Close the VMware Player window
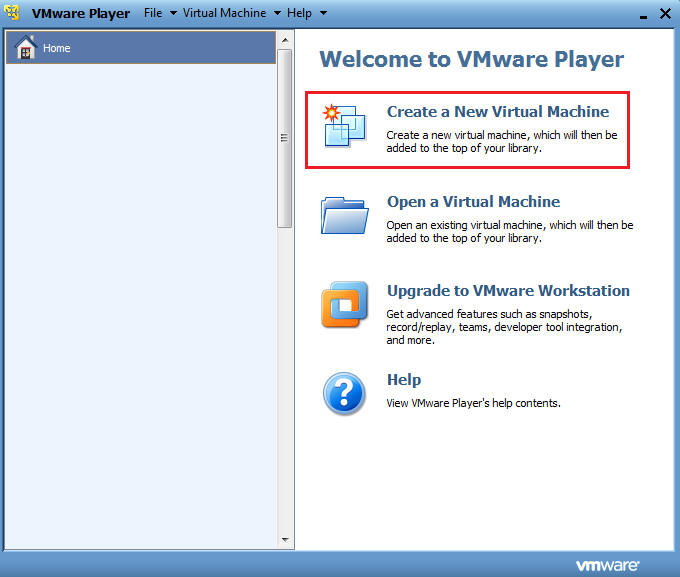 (x=665, y=13)
